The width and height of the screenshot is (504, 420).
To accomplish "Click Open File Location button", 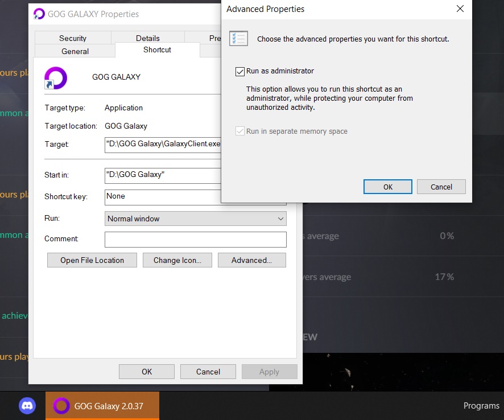I will pos(92,260).
